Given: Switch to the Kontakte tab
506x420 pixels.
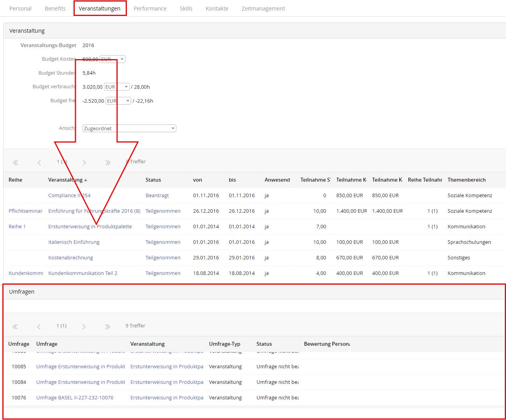Looking at the screenshot, I should [217, 9].
